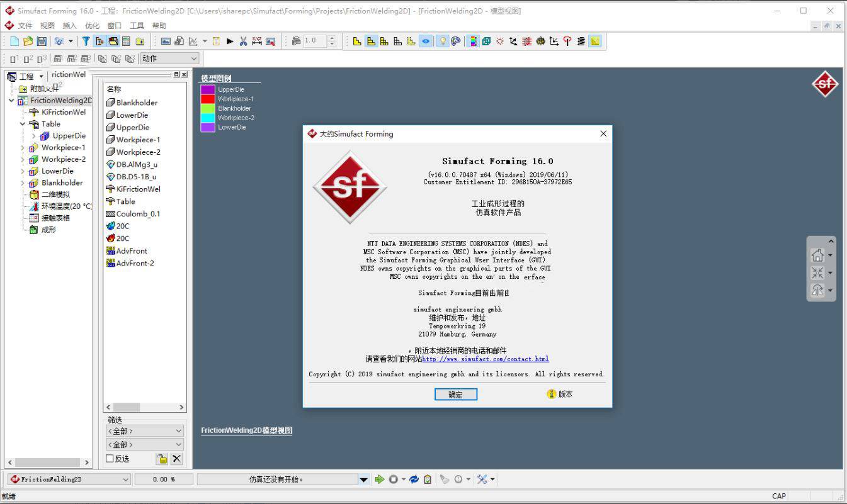Toggle the tree view icon next to the funnel

click(99, 41)
